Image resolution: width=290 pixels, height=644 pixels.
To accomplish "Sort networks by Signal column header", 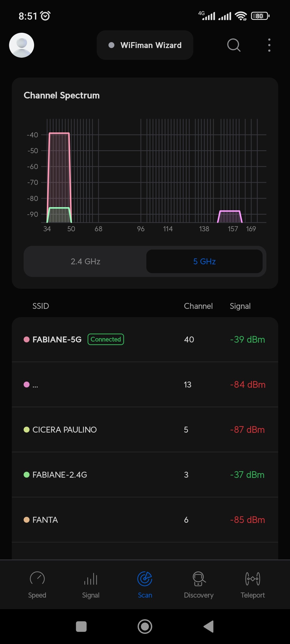I will (x=240, y=306).
